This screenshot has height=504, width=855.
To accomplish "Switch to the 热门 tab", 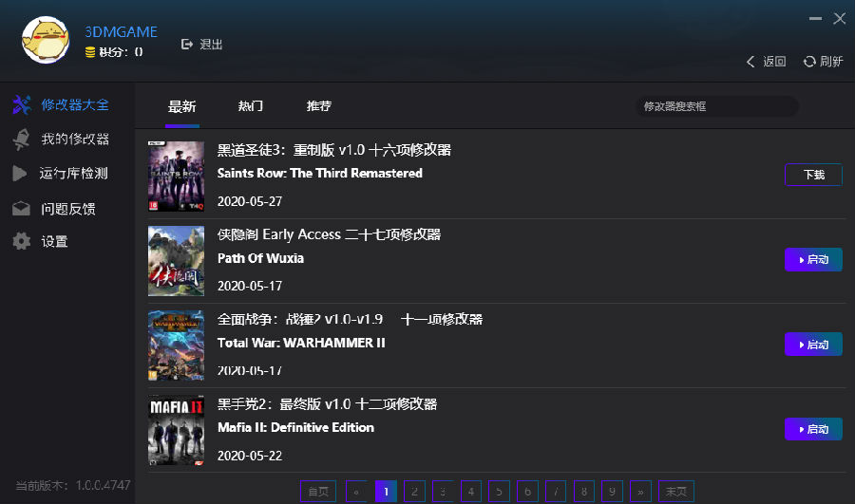I will [x=251, y=106].
